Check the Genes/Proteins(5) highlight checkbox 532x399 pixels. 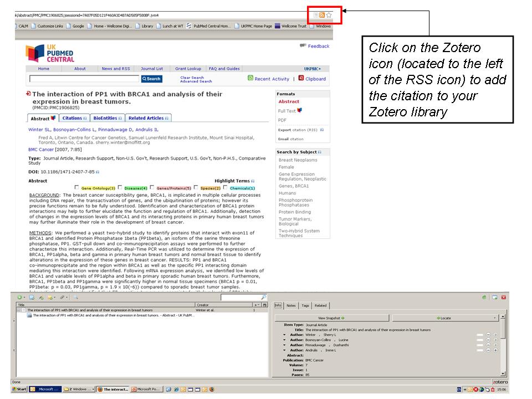(x=152, y=187)
